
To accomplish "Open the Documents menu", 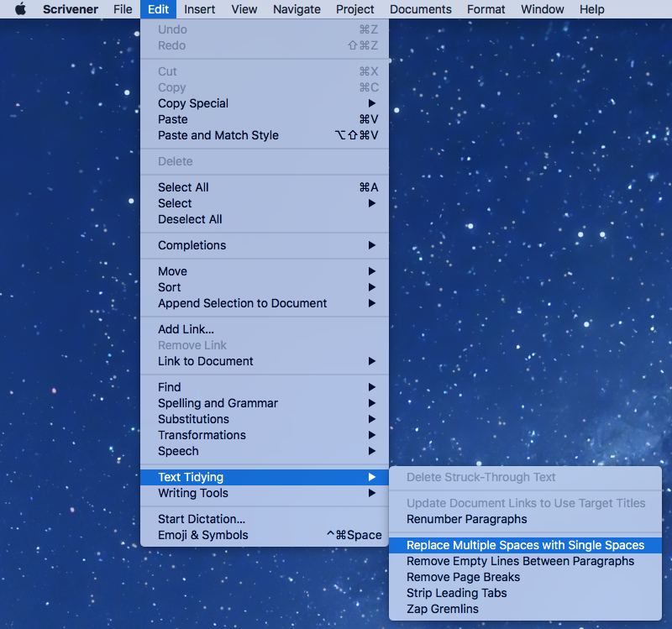I will coord(421,9).
